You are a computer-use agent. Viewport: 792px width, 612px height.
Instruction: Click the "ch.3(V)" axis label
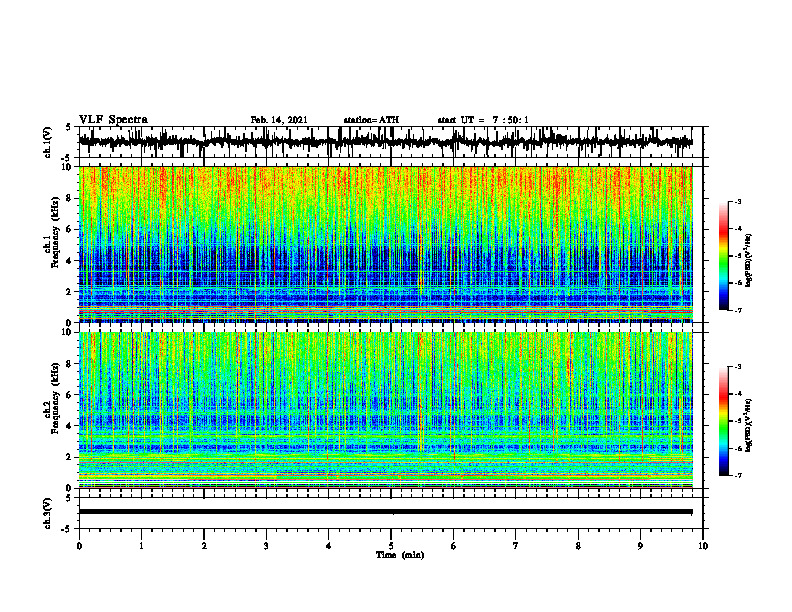coord(47,513)
